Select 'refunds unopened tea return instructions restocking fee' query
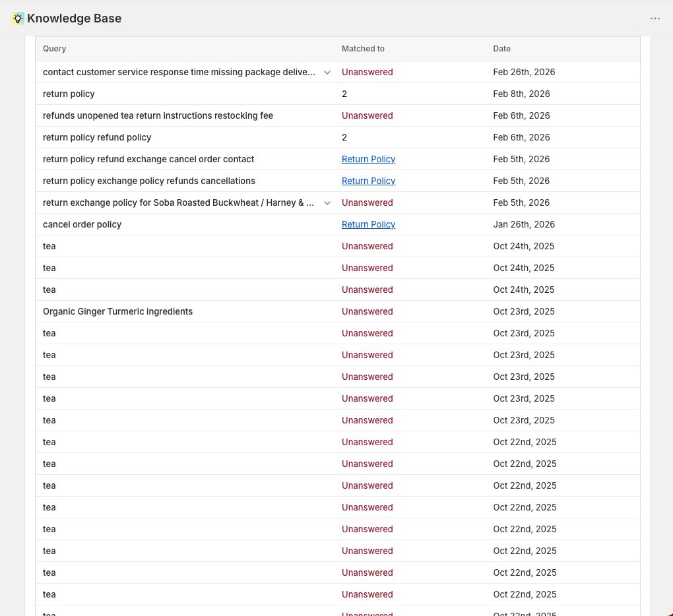Screen dimensions: 673x616 pos(158,116)
